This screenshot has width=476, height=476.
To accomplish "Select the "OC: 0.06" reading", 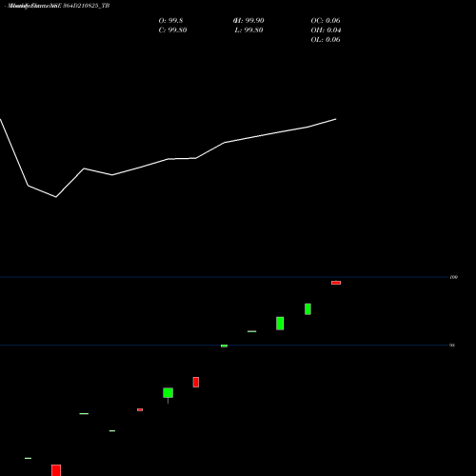I will (x=326, y=21).
